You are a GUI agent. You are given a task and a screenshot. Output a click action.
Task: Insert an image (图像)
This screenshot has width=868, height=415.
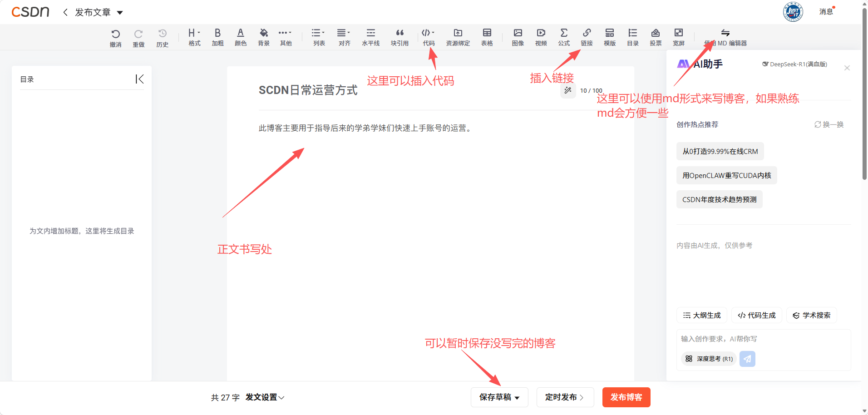click(518, 37)
